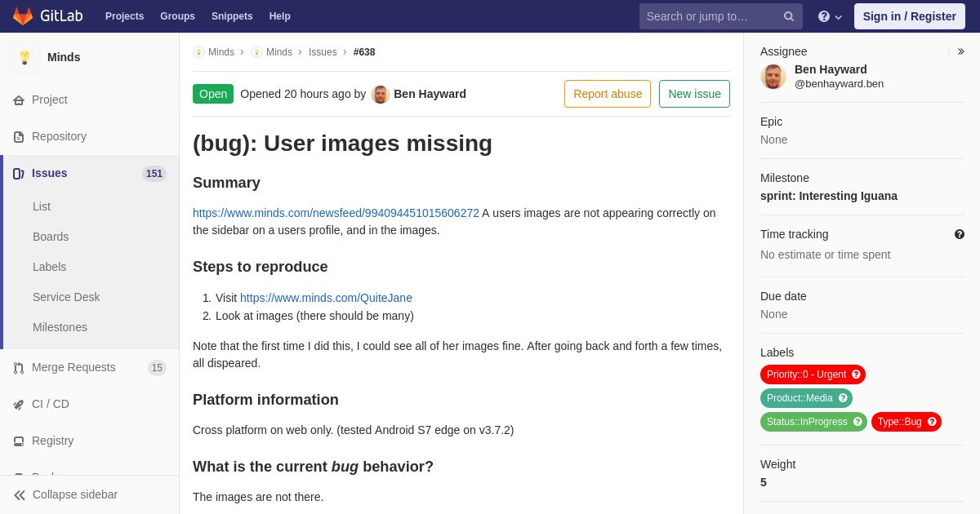Screen dimensions: 980x514
Task: Open the Projects menu in the navbar
Action: 124,16
